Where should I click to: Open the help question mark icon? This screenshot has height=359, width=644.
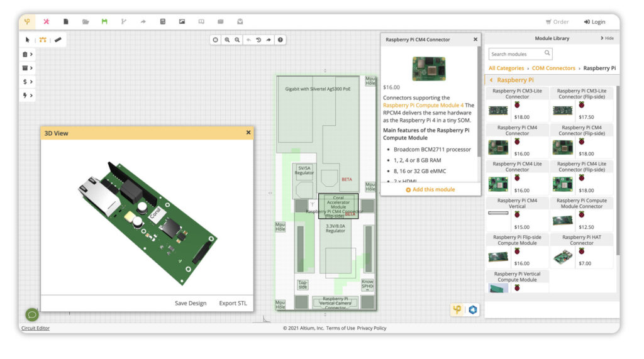click(280, 40)
